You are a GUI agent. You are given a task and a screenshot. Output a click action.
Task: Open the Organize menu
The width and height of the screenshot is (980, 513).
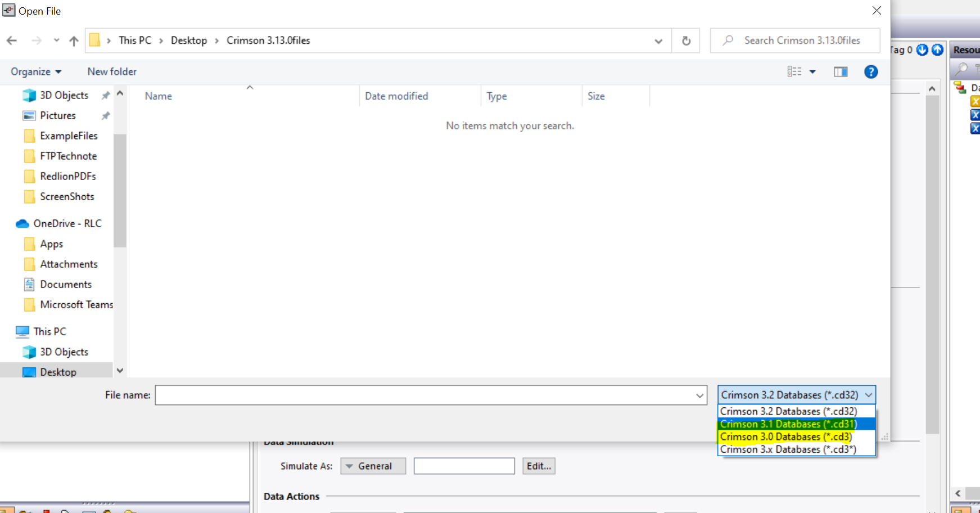point(36,71)
